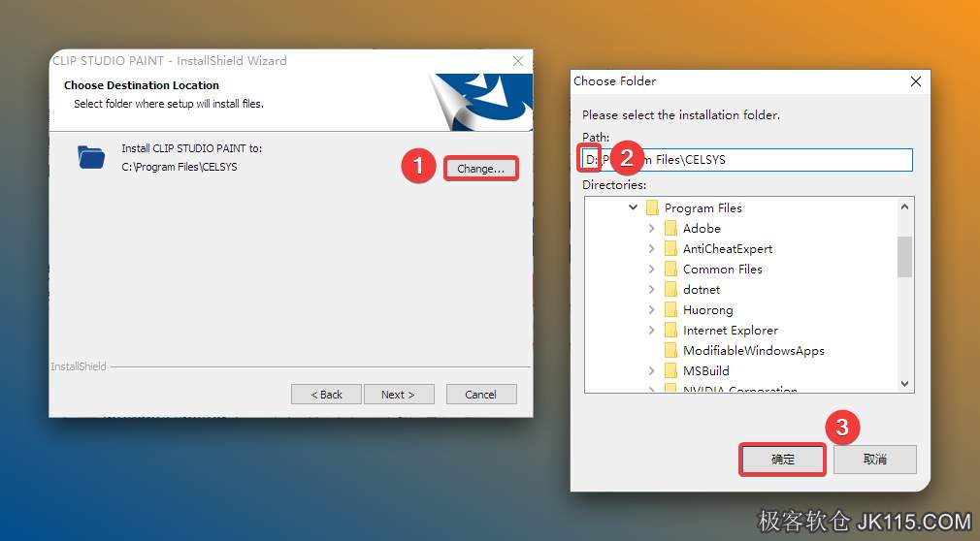This screenshot has width=980, height=541.
Task: Click the directory list scroll down arrow
Action: click(x=904, y=384)
